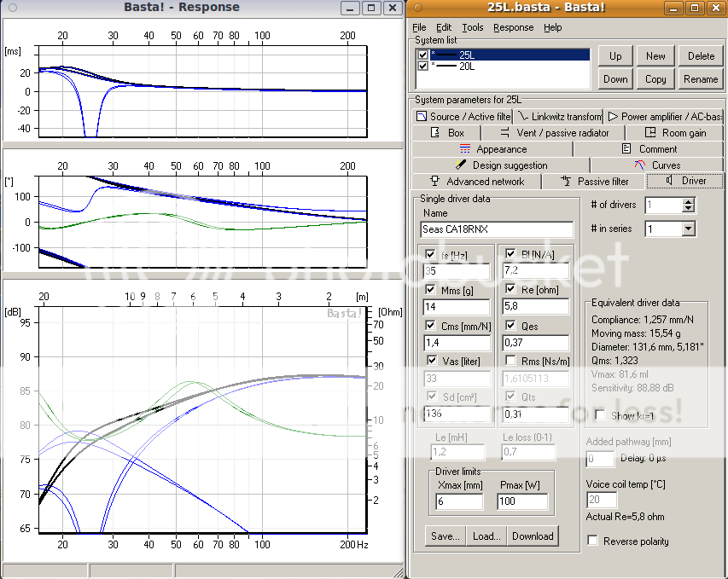
Task: Expand the '# in series' dropdown
Action: 688,229
